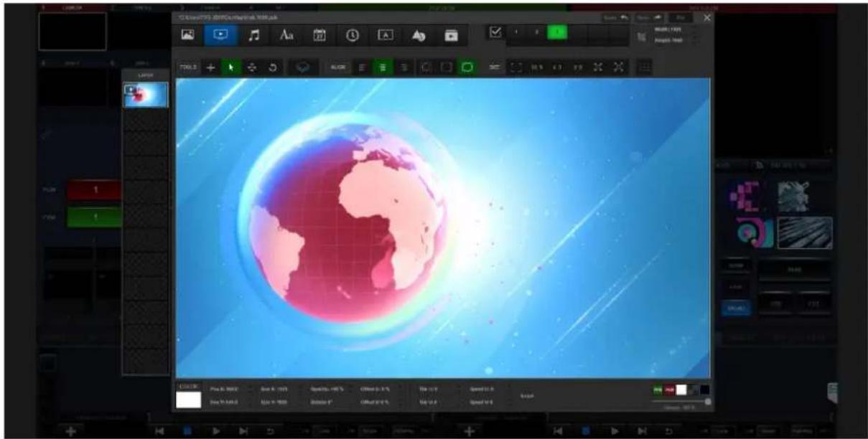Open the large white COLOR swatch

(x=189, y=399)
